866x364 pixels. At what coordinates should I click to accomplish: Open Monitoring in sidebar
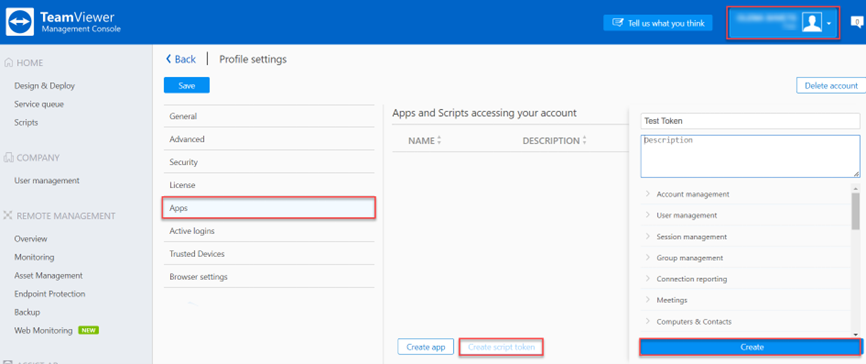click(34, 257)
